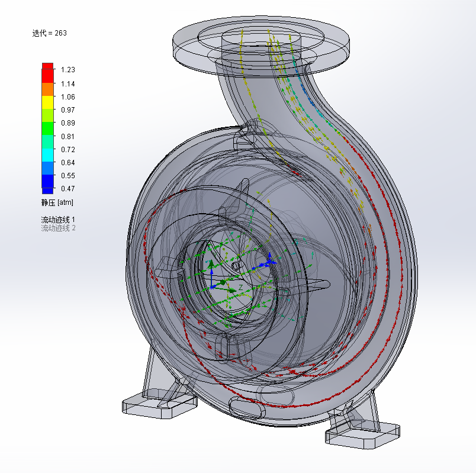Click the Z axis label of the coordinate triad

pyautogui.click(x=241, y=287)
